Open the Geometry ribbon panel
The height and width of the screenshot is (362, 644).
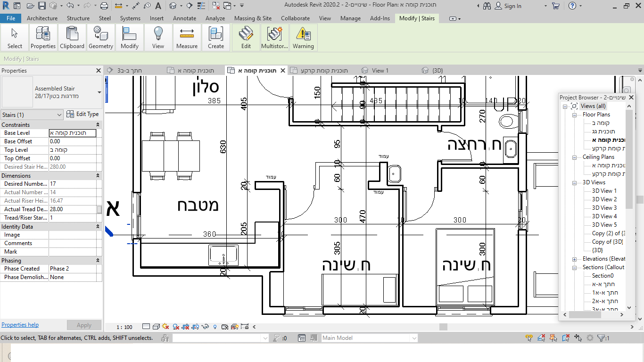pyautogui.click(x=101, y=37)
